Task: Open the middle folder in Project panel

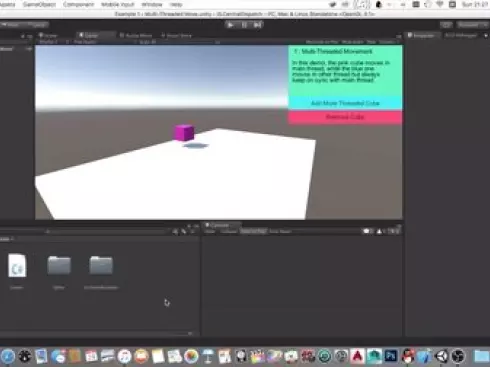Action: pyautogui.click(x=59, y=266)
